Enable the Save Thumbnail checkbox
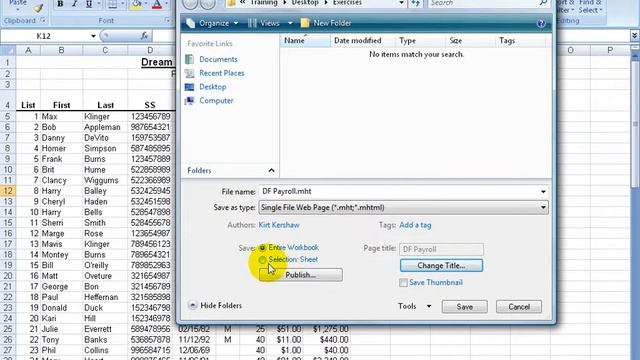 tap(403, 282)
